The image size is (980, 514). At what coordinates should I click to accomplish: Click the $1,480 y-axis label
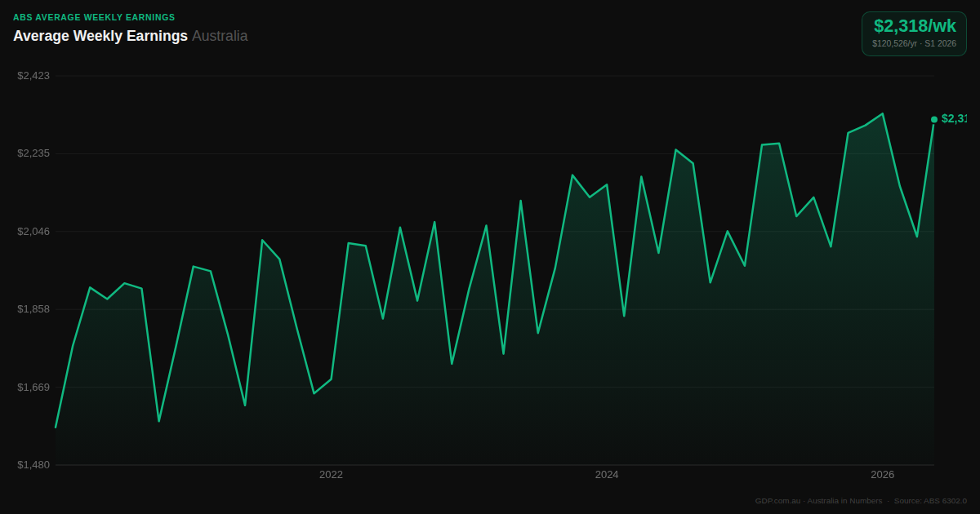tap(33, 465)
